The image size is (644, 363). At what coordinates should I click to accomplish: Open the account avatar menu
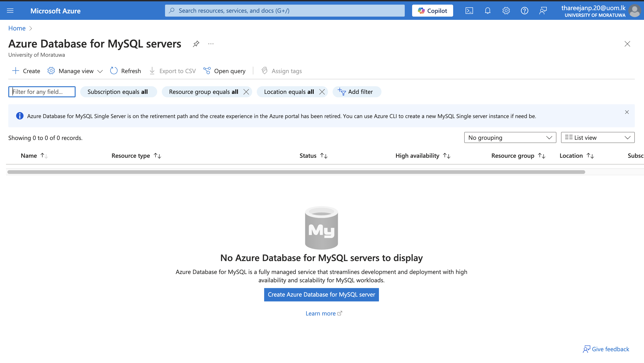pos(635,11)
